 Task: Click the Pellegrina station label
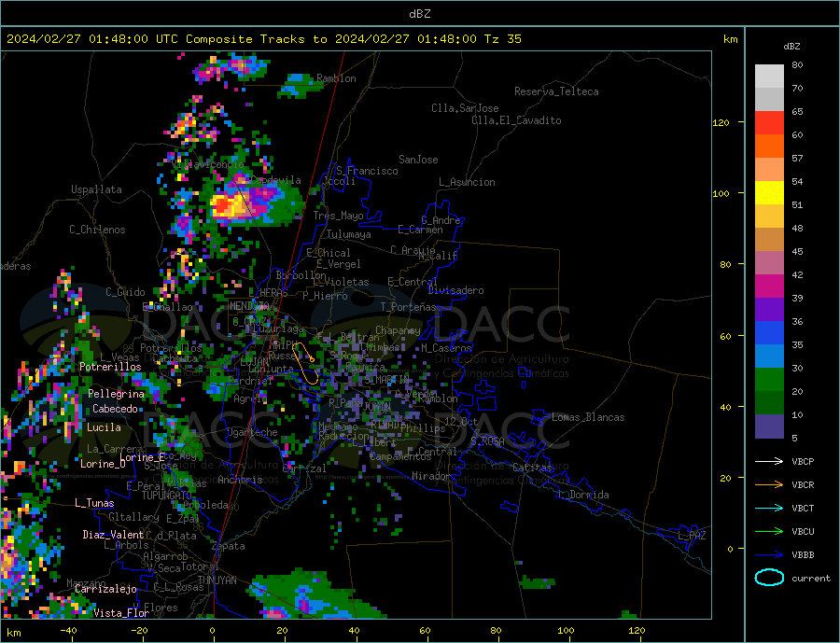[x=117, y=394]
